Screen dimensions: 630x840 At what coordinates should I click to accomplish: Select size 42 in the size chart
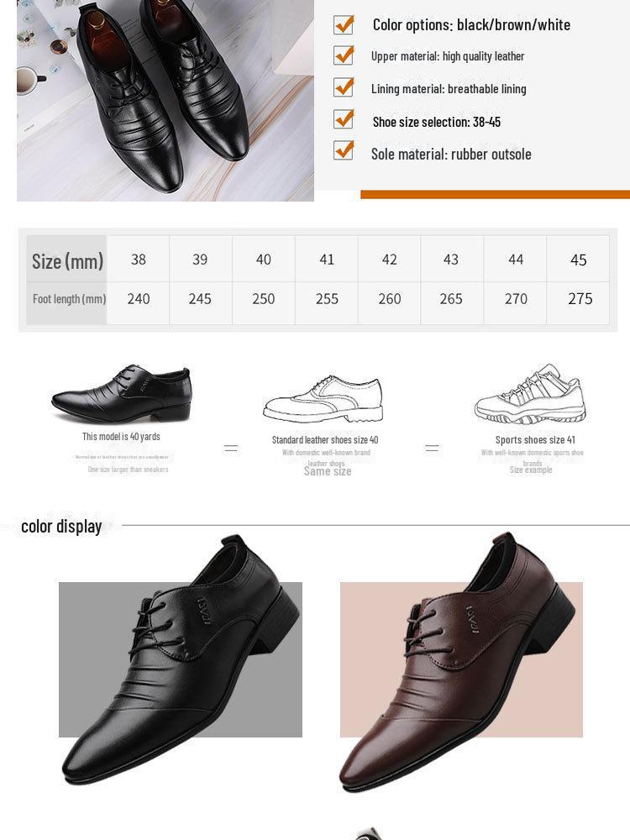[x=390, y=260]
